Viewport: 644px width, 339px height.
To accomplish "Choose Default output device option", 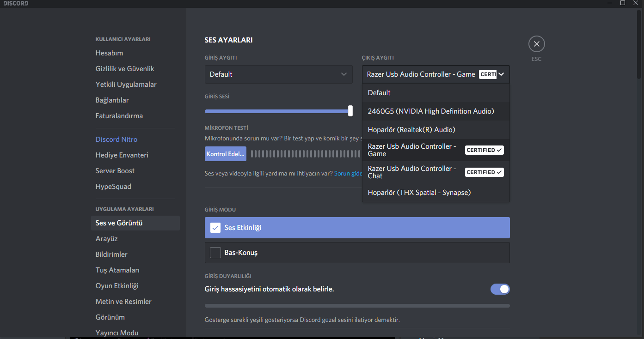I will coord(436,93).
